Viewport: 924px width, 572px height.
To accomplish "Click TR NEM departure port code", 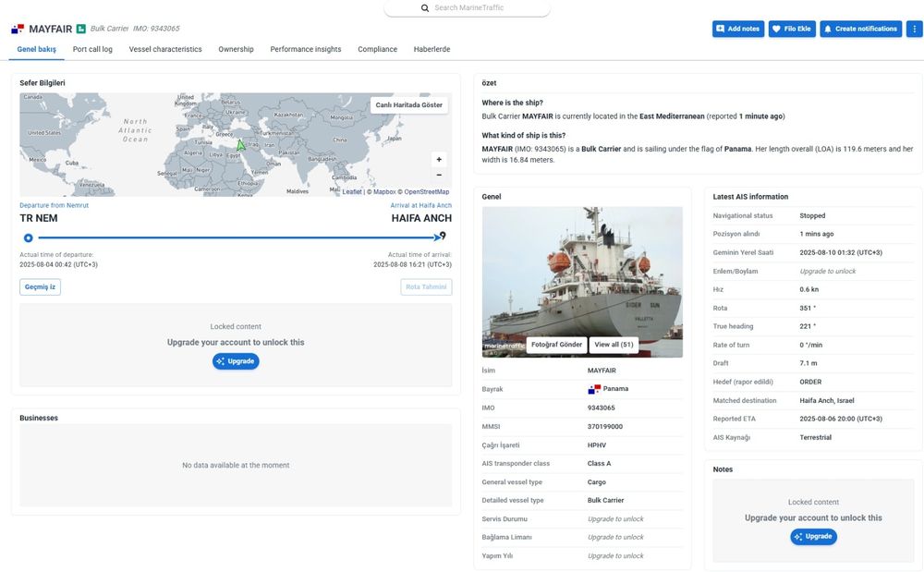I will 38,218.
